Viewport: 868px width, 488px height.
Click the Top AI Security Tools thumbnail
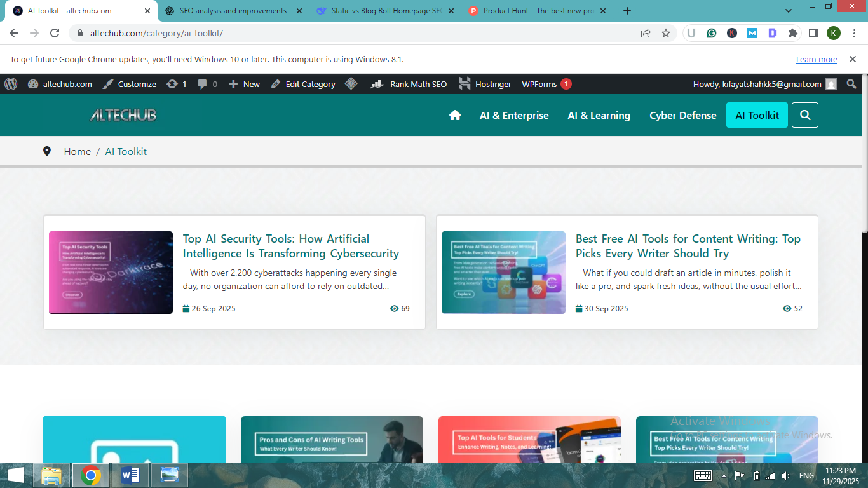click(x=111, y=273)
